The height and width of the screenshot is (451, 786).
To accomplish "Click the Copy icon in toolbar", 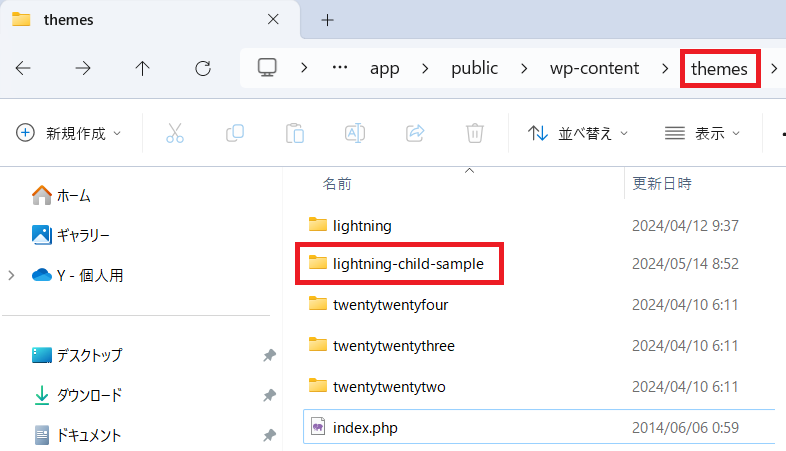I will point(235,133).
